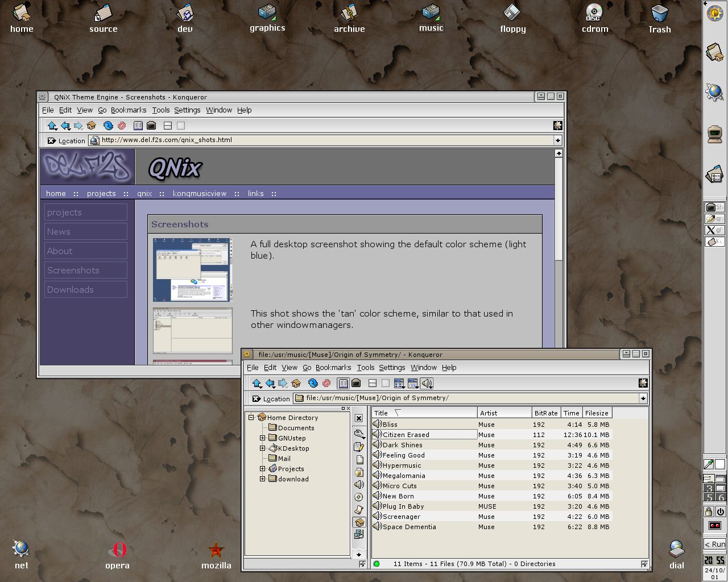Collapse the Home Directory tree node
This screenshot has width=728, height=582.
click(x=251, y=417)
